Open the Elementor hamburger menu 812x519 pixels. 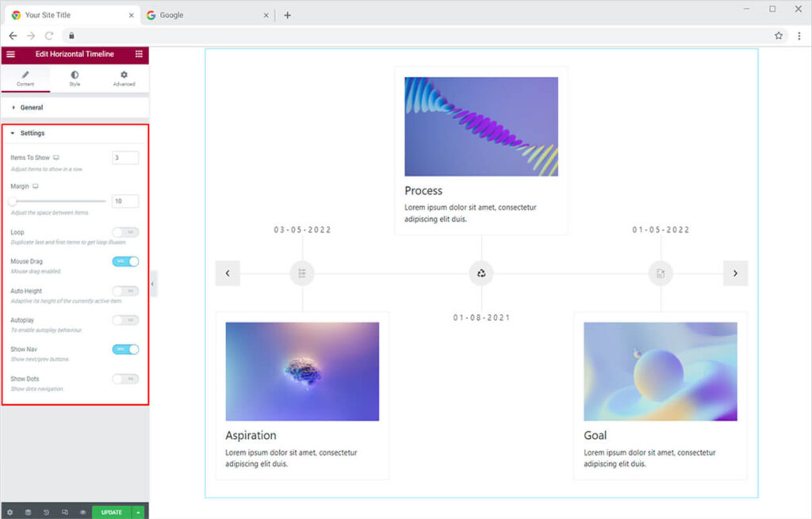pyautogui.click(x=10, y=54)
